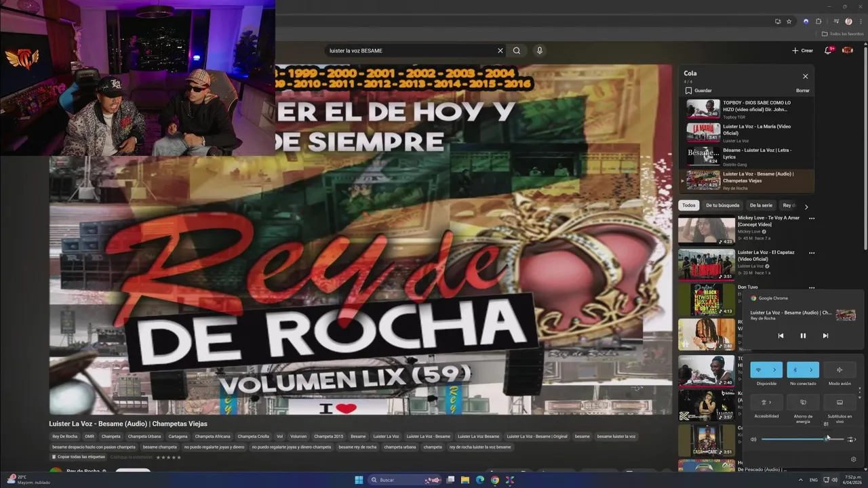Open Mickey Love - Te Voy A Amar thumbnail
Screen dimensions: 868x488
point(707,230)
